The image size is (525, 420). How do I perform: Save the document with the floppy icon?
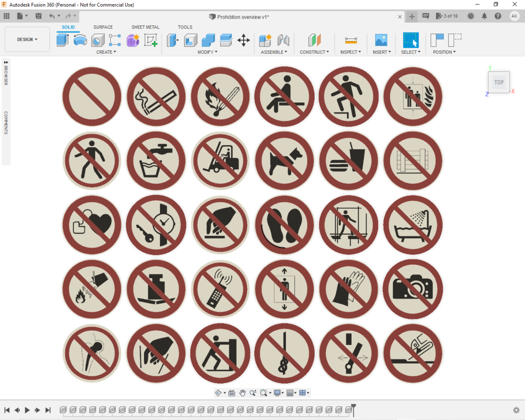[x=38, y=16]
